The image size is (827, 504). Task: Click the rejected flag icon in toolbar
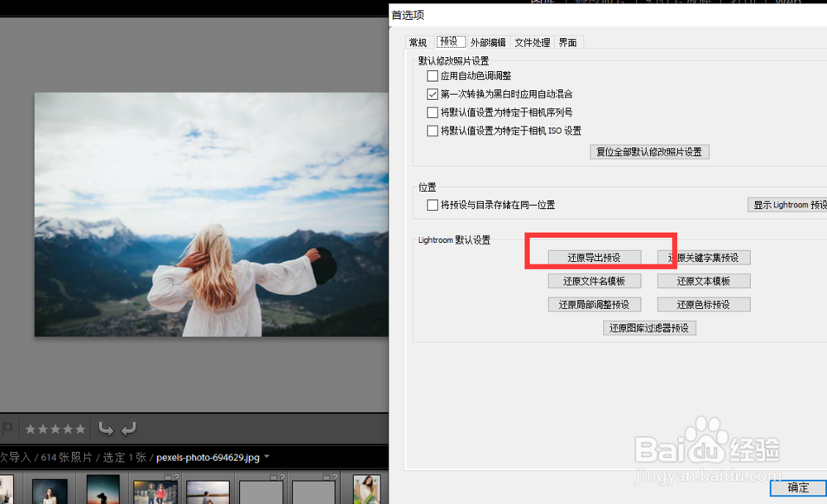pos(7,428)
